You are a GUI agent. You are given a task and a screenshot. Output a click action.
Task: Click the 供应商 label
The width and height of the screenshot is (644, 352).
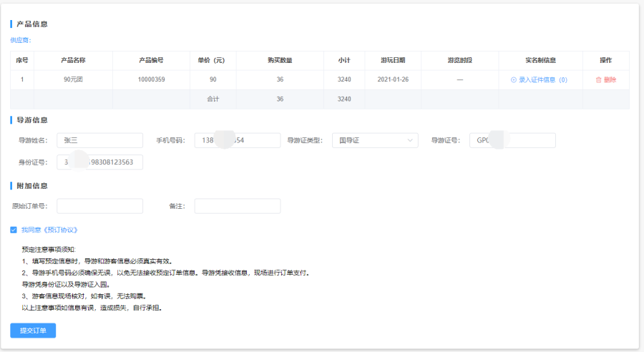21,40
